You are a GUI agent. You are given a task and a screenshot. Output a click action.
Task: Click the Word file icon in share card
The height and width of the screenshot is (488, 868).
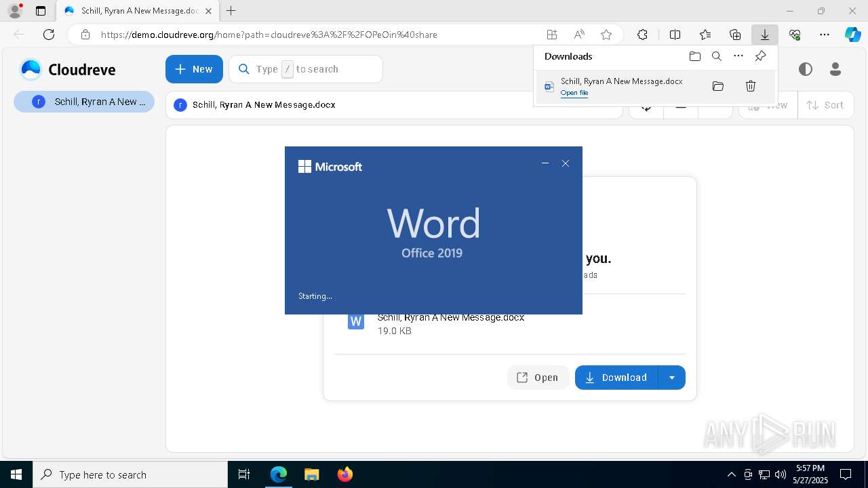tap(355, 321)
